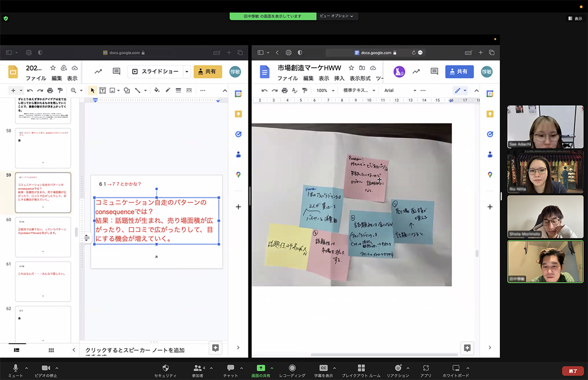Open the Docs zoom 100% dropdown
Image resolution: width=588 pixels, height=380 pixels.
(x=325, y=91)
